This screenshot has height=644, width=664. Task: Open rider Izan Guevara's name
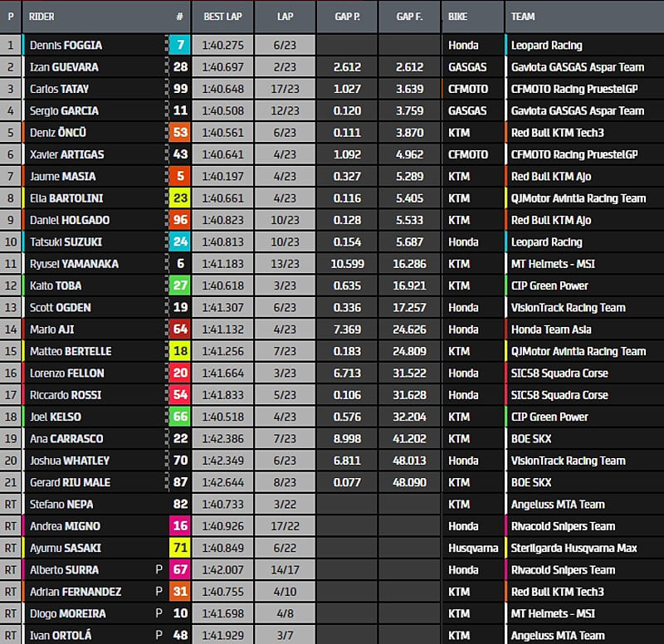click(x=63, y=67)
